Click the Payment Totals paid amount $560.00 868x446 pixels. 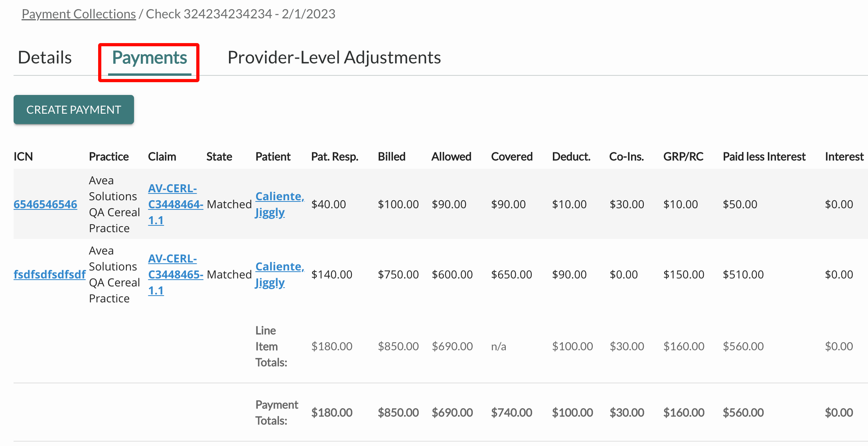(x=743, y=412)
